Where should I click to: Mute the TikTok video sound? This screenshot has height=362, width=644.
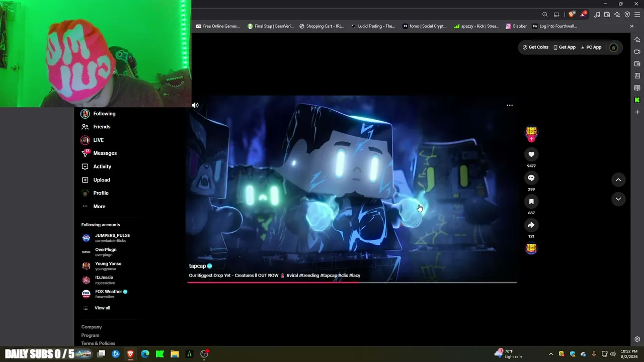[195, 105]
